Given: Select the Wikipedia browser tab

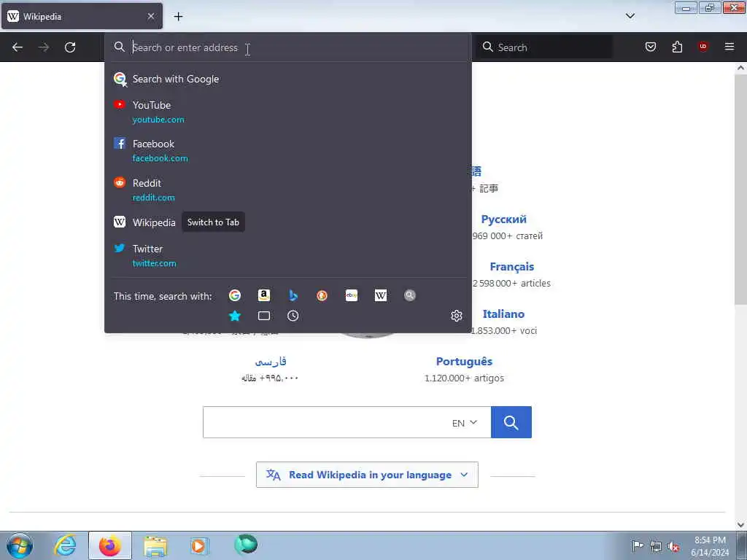Looking at the screenshot, I should pyautogui.click(x=82, y=16).
